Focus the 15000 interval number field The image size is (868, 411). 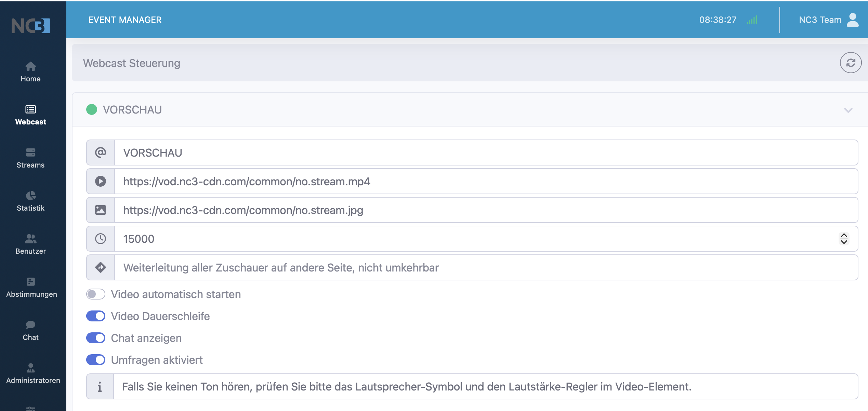486,239
